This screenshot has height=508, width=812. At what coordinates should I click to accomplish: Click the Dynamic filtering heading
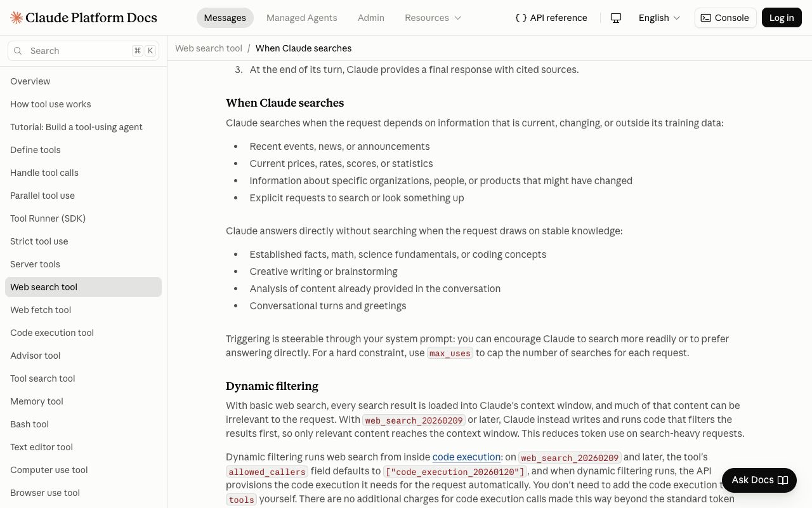click(272, 386)
